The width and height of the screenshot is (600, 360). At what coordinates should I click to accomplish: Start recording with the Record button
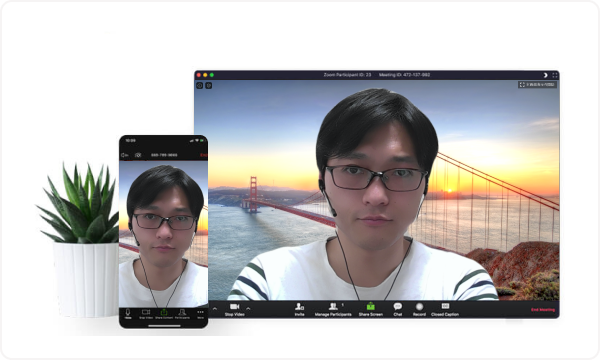coord(419,310)
